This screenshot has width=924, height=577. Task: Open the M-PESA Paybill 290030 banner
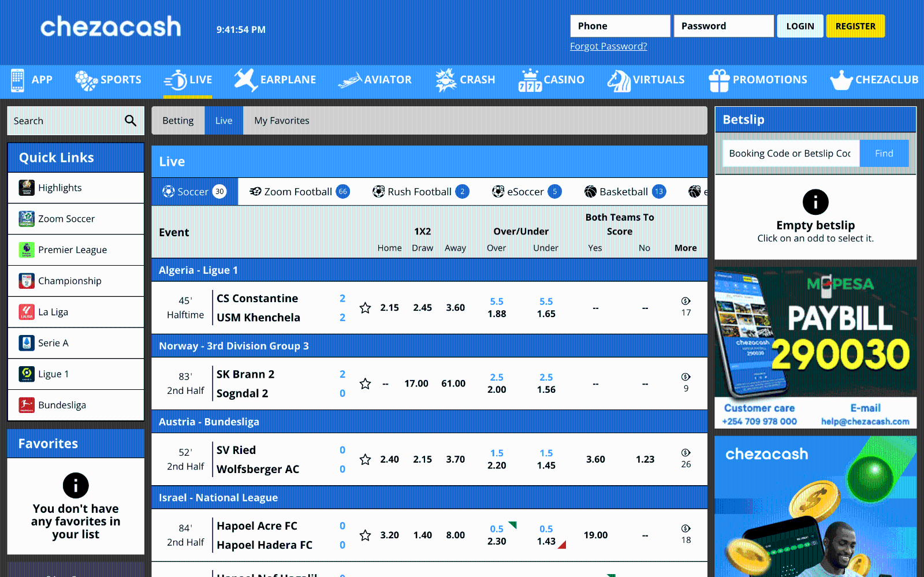[815, 347]
